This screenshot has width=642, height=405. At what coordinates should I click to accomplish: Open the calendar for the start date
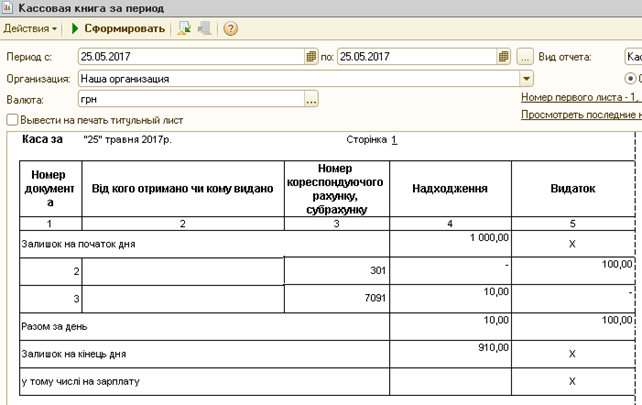pos(311,57)
